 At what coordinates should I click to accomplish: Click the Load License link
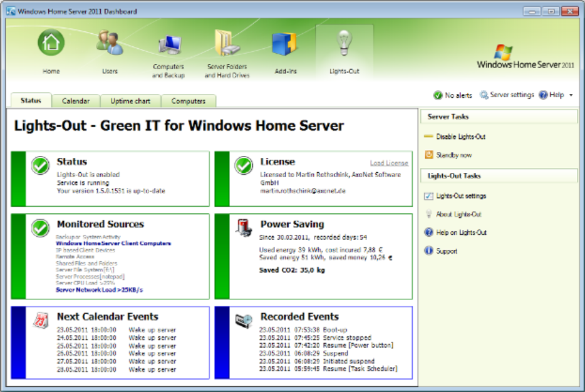coord(389,163)
